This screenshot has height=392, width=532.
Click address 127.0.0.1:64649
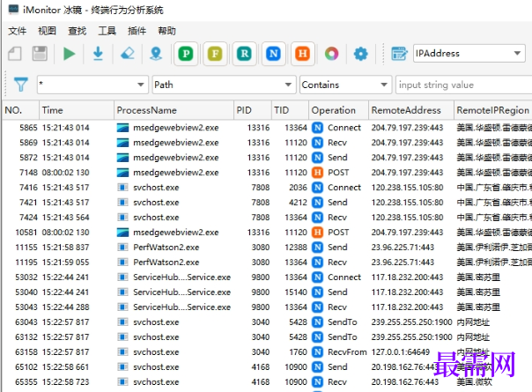[401, 352]
